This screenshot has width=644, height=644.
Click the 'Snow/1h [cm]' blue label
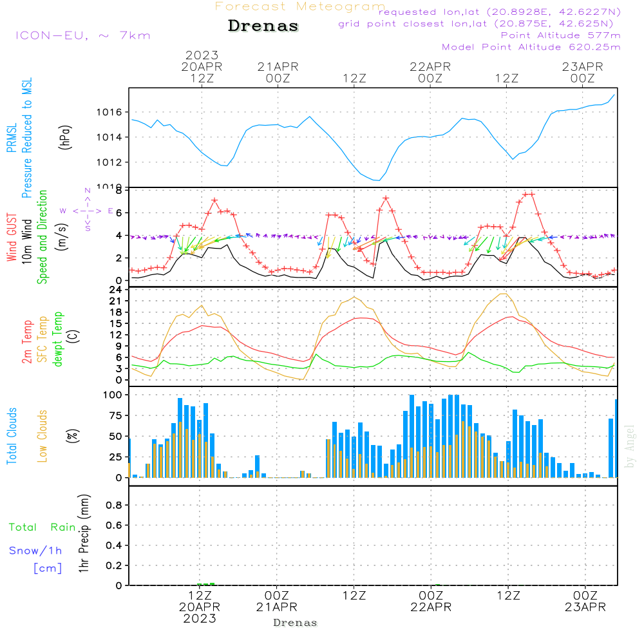coord(36,560)
